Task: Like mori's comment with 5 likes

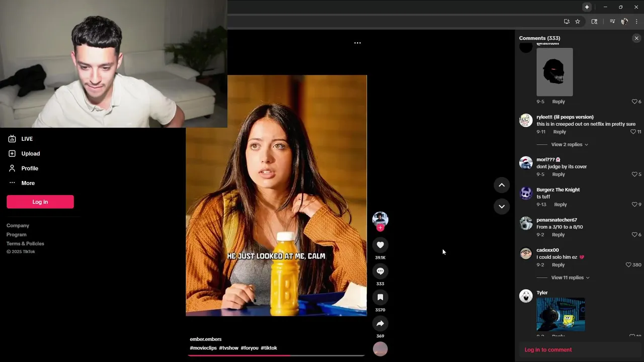Action: 634,174
